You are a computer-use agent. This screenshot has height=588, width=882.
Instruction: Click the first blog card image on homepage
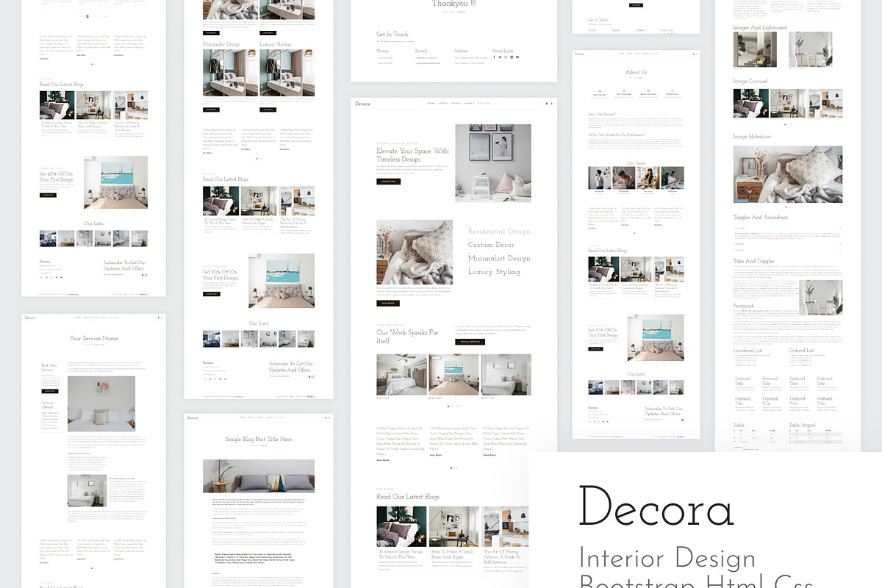tap(401, 526)
